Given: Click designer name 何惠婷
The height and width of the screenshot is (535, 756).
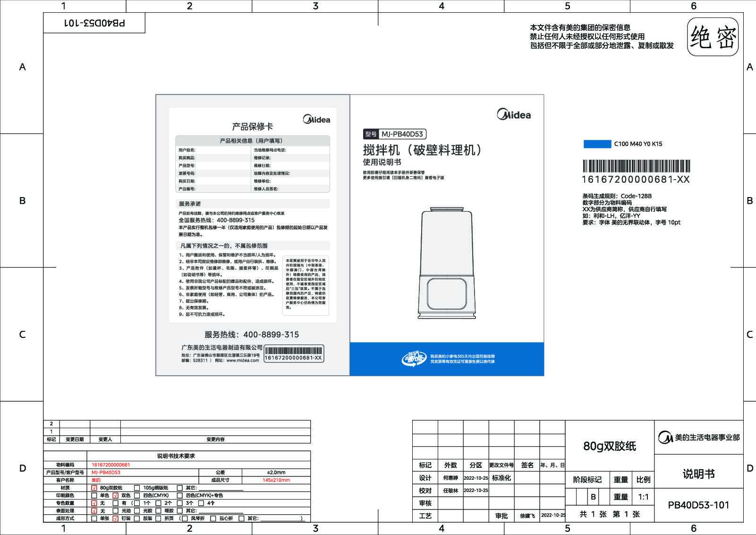Looking at the screenshot, I should point(450,478).
